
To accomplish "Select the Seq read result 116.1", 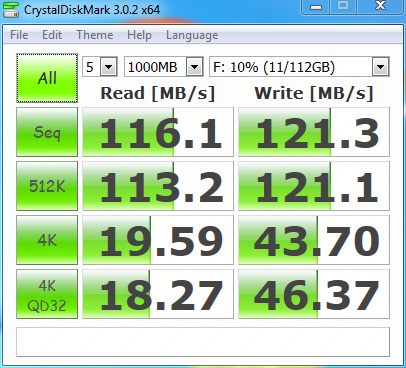I will 158,132.
